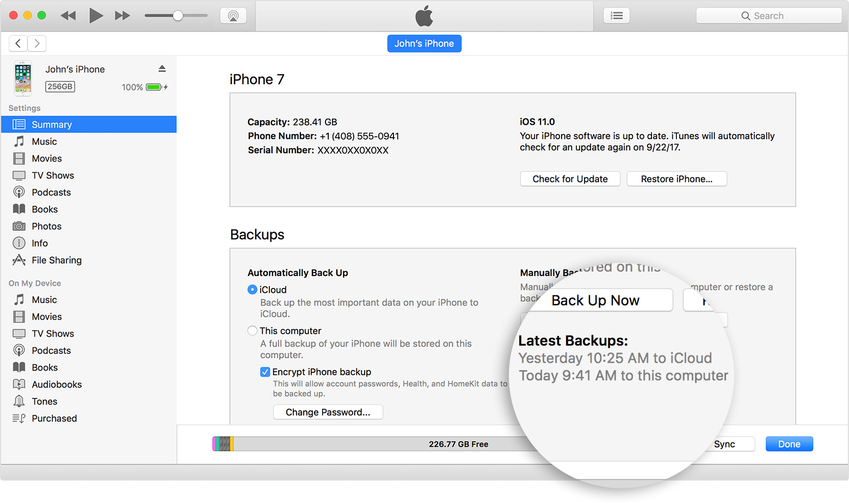Click the blue Done button
This screenshot has height=504, width=849.
[789, 444]
